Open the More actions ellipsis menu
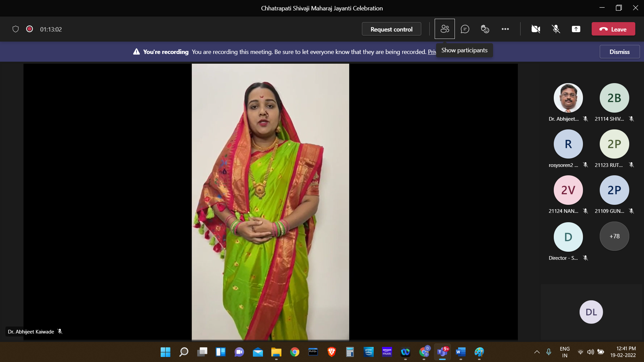 [x=505, y=29]
